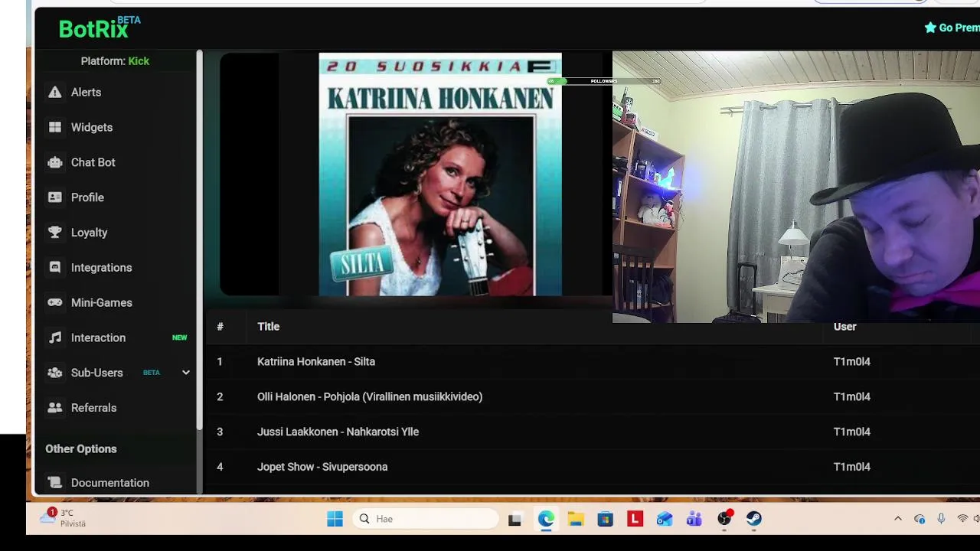980x551 pixels.
Task: Click the Title column header
Action: click(x=268, y=327)
